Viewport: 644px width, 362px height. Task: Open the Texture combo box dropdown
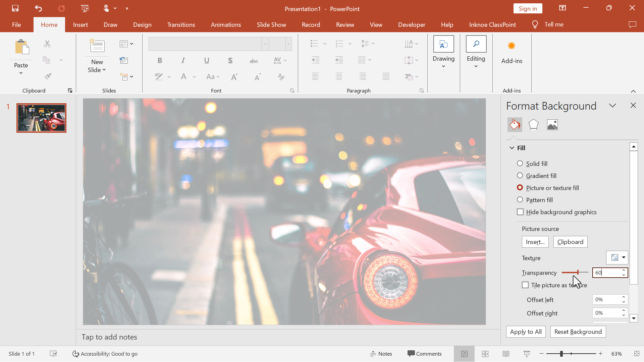coord(624,257)
